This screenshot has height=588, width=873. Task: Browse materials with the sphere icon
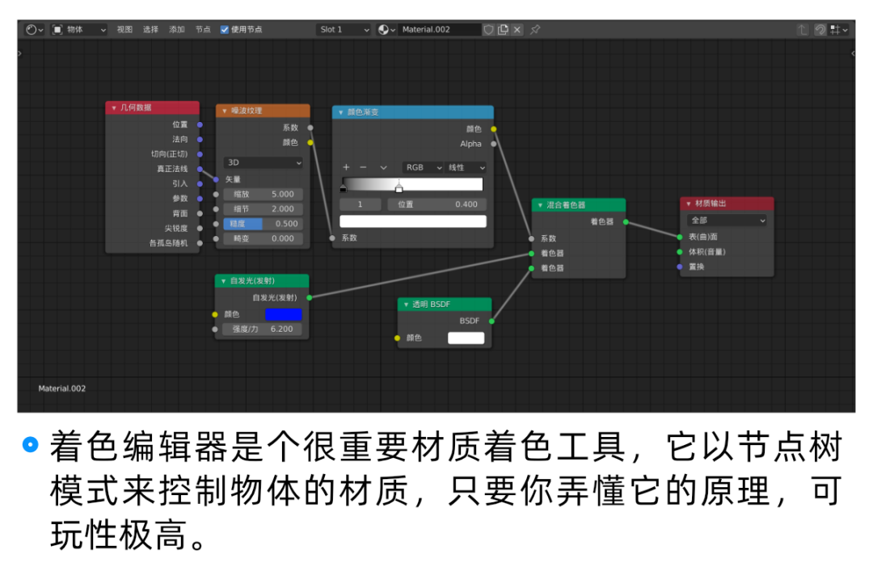click(x=386, y=30)
